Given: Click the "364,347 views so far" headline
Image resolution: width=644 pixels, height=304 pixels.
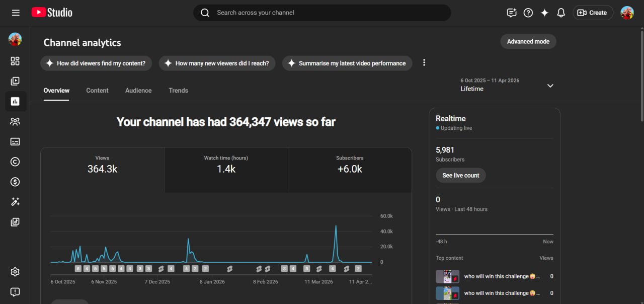Looking at the screenshot, I should 282,122.
